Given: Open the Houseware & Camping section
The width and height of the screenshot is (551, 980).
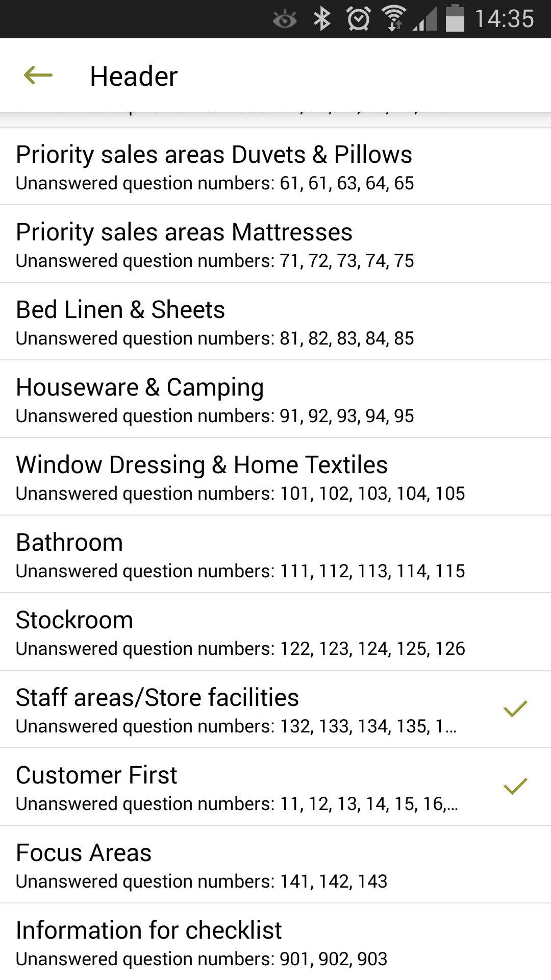Looking at the screenshot, I should [214, 399].
